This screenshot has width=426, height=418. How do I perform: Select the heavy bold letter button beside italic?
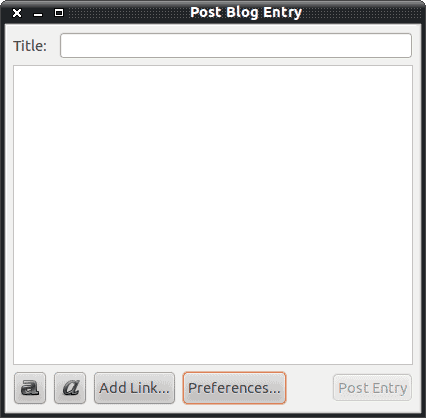[x=30, y=388]
